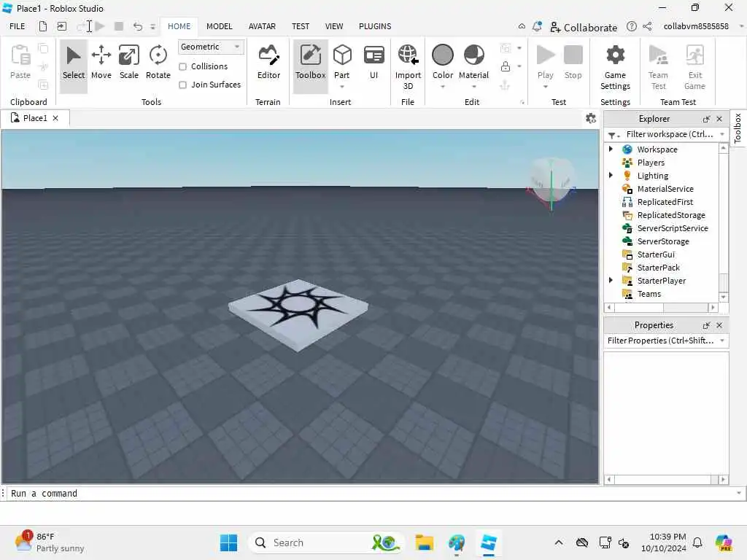Click the notifications bell near Collaborate

[x=537, y=27]
